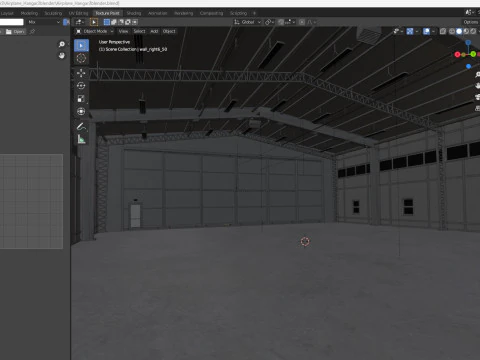The image size is (480, 360).
Task: Choose set new selection mode icon
Action: [107, 22]
